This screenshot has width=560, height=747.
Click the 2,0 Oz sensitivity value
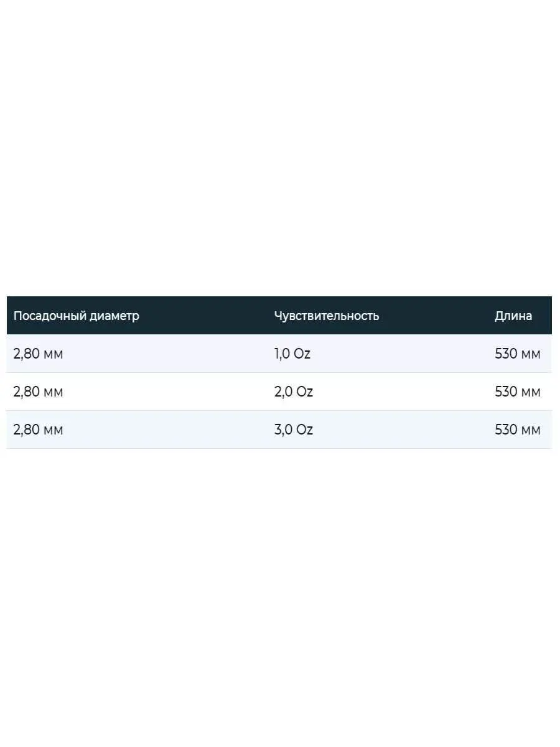click(x=294, y=392)
